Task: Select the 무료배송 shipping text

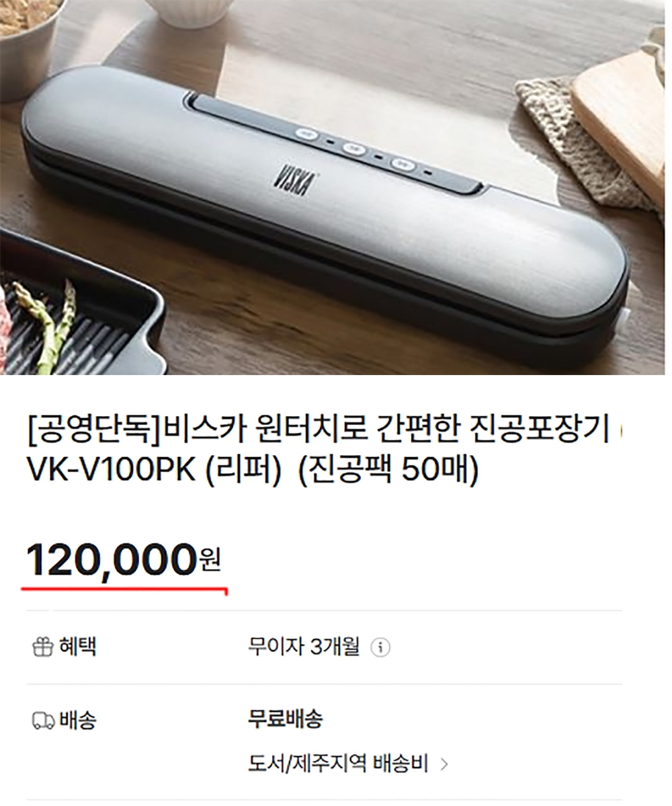Action: coord(285,718)
